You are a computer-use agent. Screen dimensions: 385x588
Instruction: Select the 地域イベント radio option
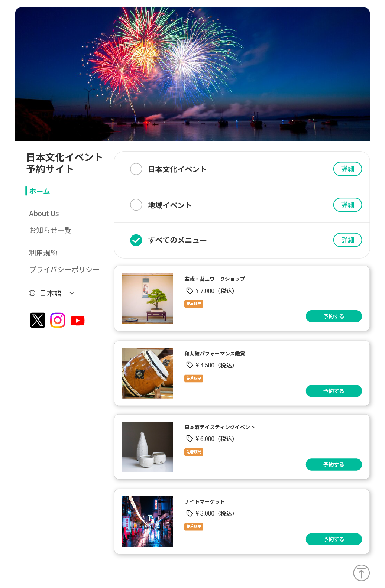(x=136, y=205)
